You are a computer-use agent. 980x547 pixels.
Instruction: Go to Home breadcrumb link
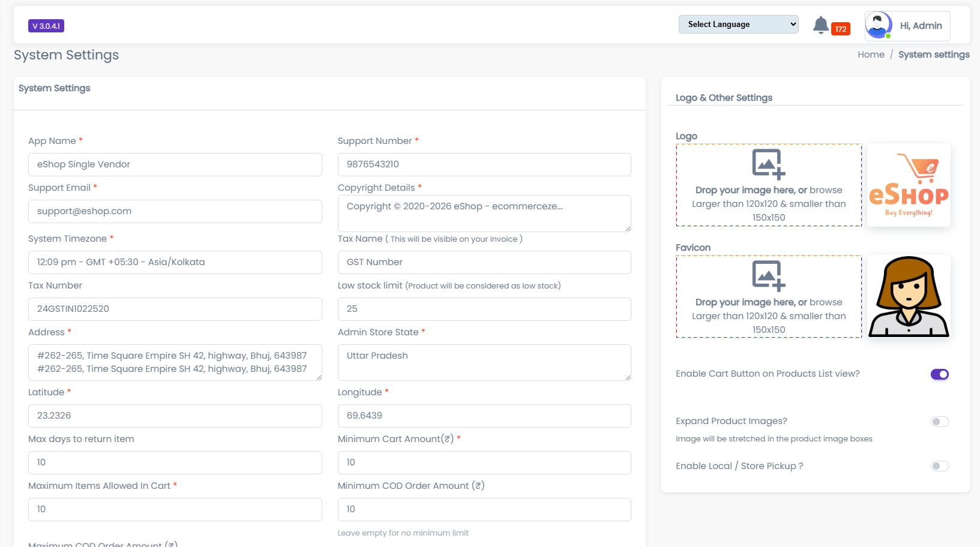(x=871, y=55)
